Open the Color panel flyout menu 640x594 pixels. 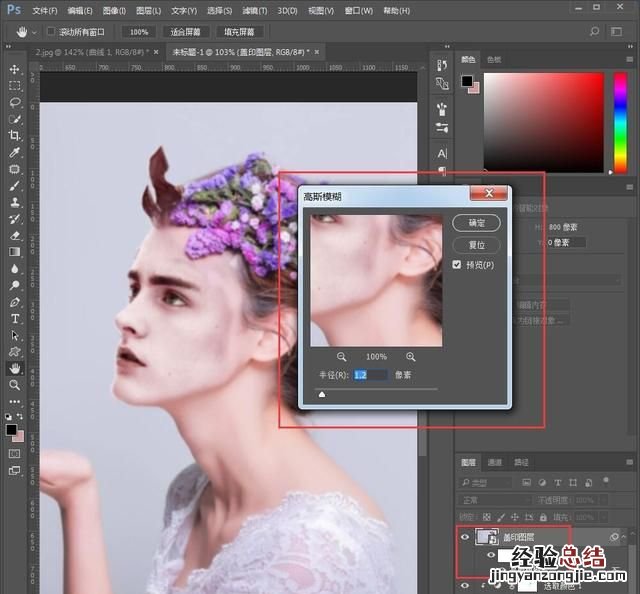click(x=628, y=60)
